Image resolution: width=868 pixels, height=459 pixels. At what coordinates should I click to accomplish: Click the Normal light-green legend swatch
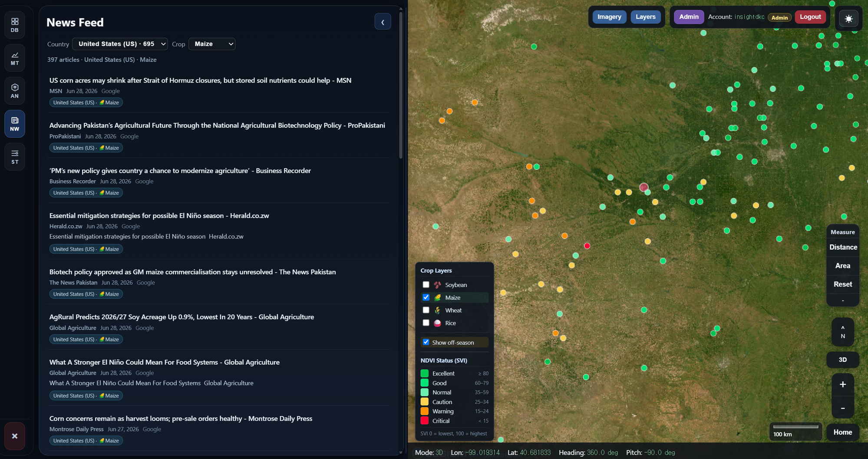pos(425,393)
